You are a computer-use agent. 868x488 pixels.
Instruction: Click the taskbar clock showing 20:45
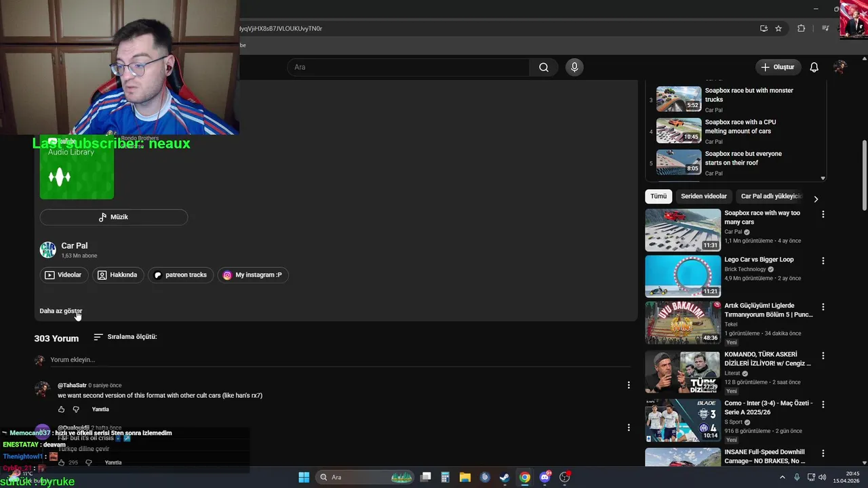[846, 477]
